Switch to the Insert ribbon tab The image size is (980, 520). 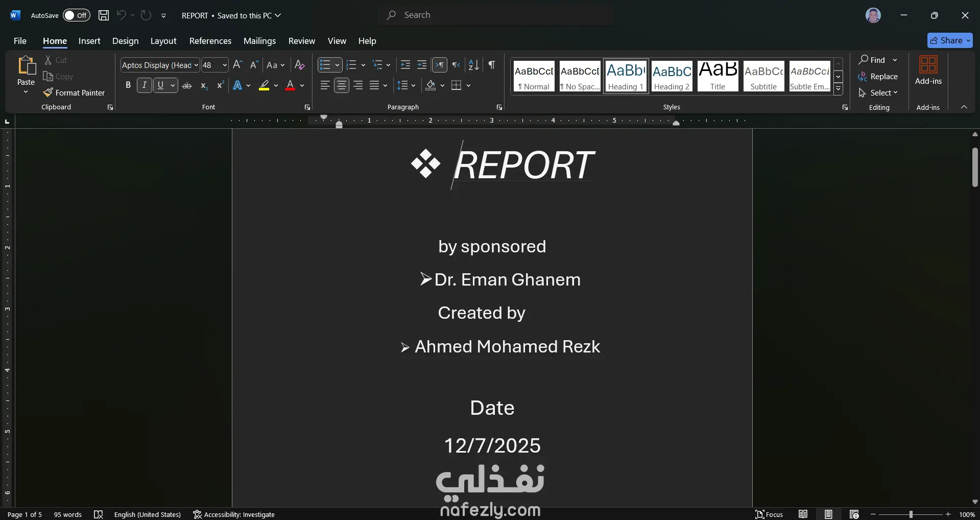[89, 41]
